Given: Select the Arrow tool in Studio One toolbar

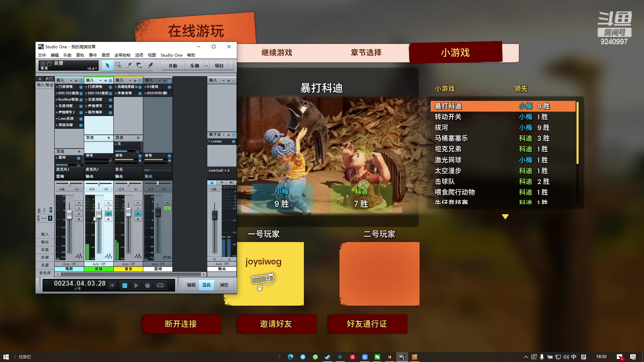Looking at the screenshot, I should point(107,65).
